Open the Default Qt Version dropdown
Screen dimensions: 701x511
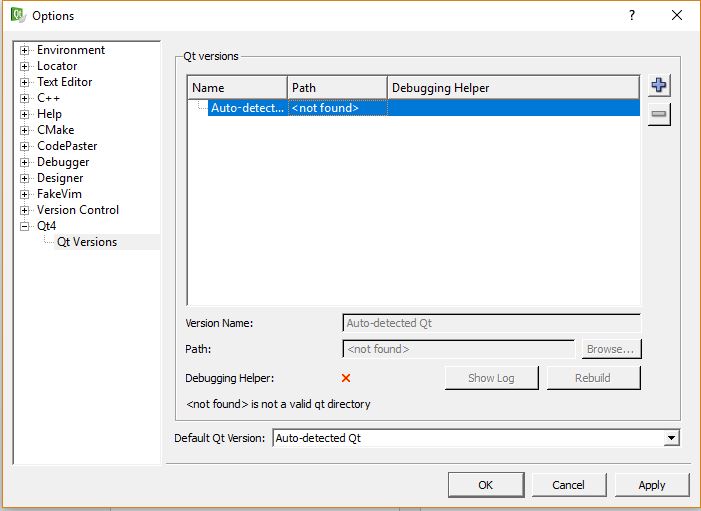click(476, 438)
